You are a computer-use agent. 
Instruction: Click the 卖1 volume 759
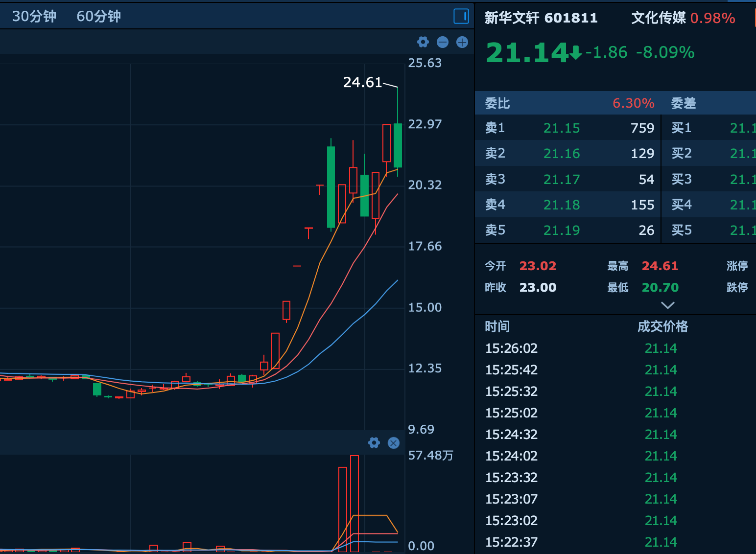pos(642,128)
